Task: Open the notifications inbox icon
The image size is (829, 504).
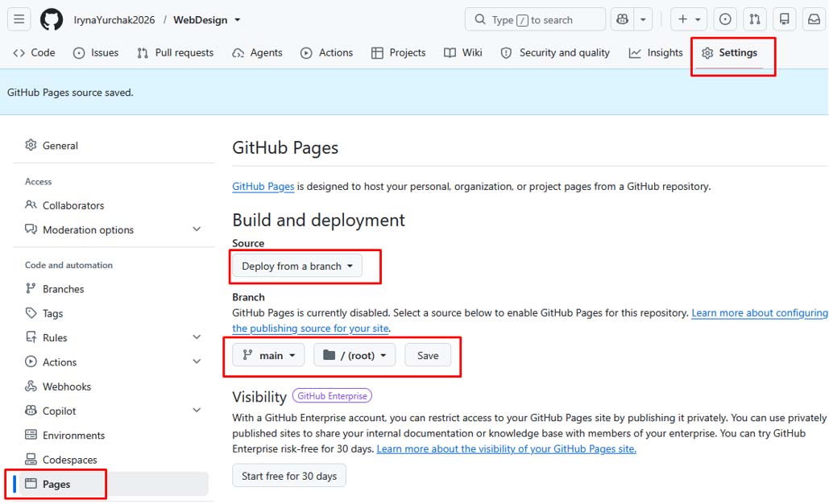Action: [x=814, y=19]
